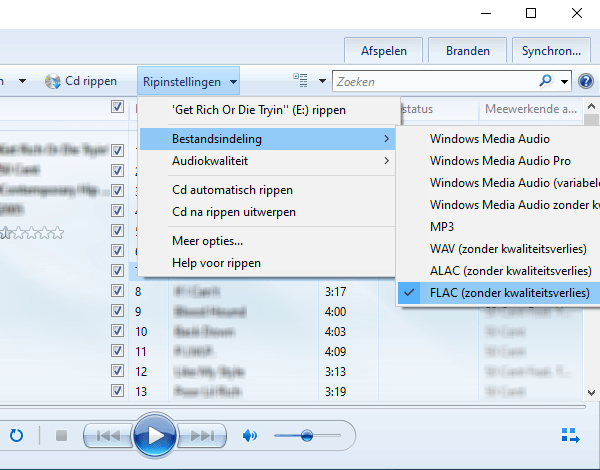The width and height of the screenshot is (600, 470).
Task: Mute the volume speaker icon
Action: coord(250,436)
